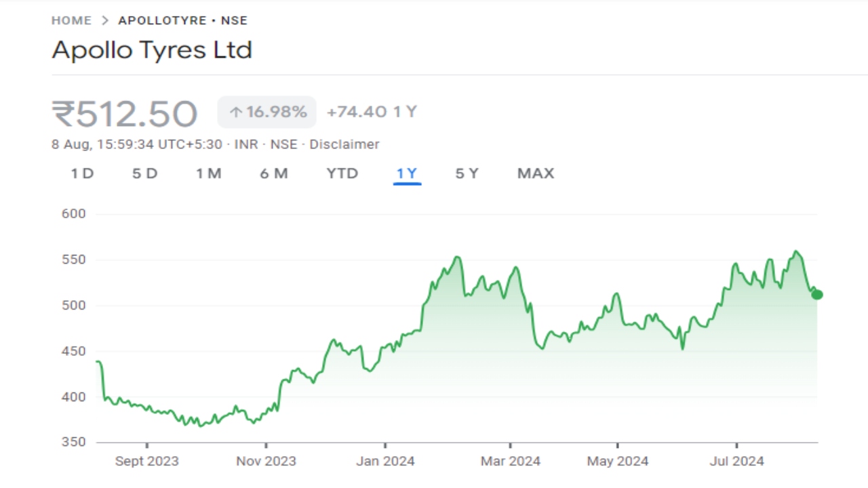Click the breadcrumb chevron separator

pos(104,20)
